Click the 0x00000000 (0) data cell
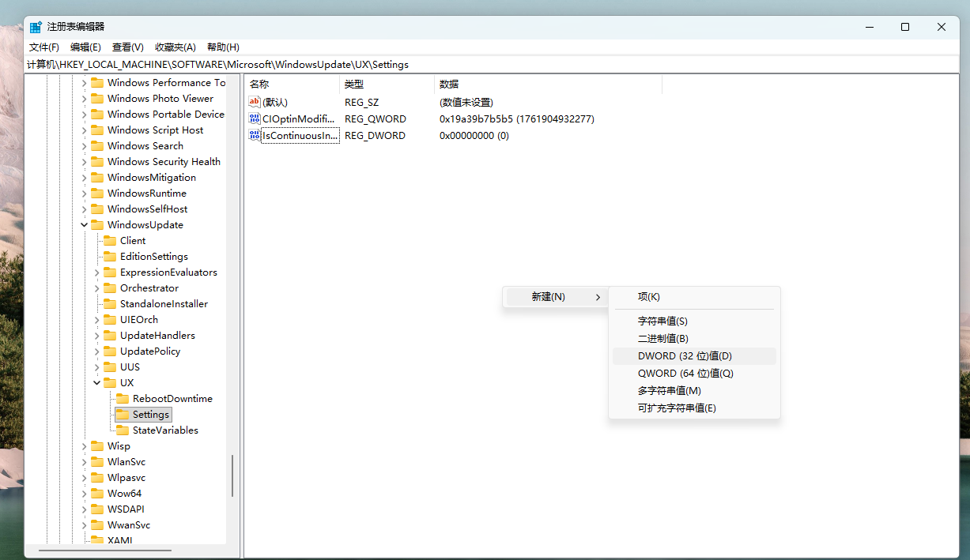This screenshot has height=560, width=970. tap(474, 135)
